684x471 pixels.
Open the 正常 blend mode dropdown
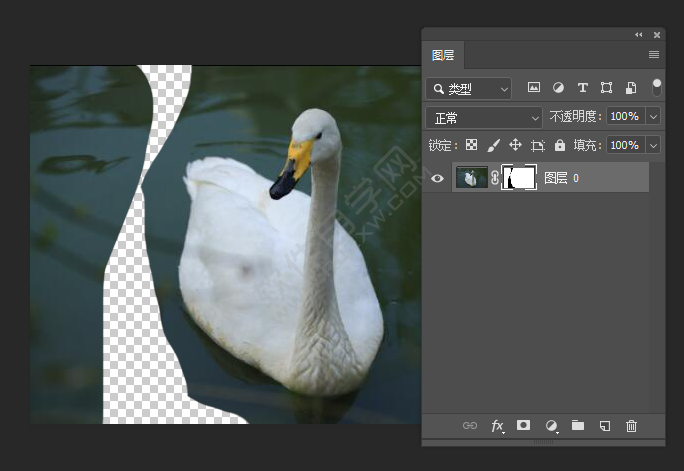point(483,117)
